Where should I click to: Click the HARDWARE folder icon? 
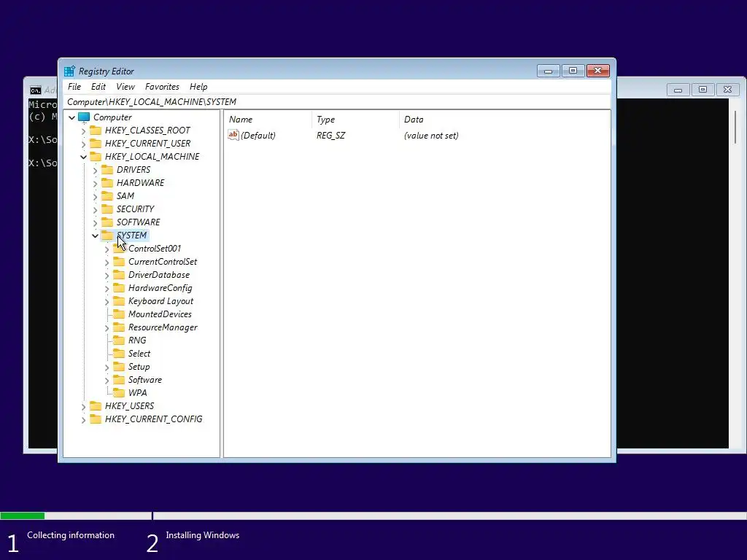pos(108,182)
